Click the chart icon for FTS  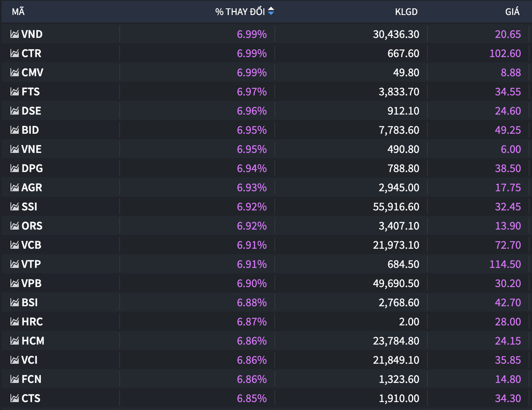pyautogui.click(x=14, y=92)
